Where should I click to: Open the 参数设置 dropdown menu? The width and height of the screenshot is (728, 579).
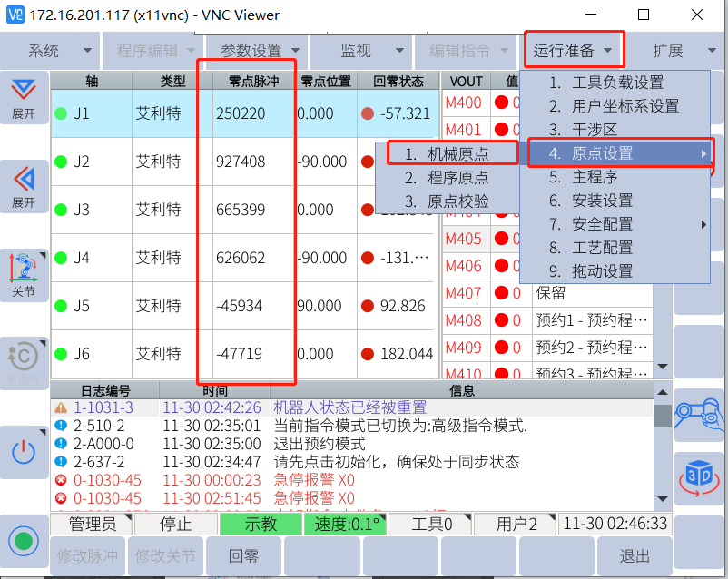coord(257,50)
